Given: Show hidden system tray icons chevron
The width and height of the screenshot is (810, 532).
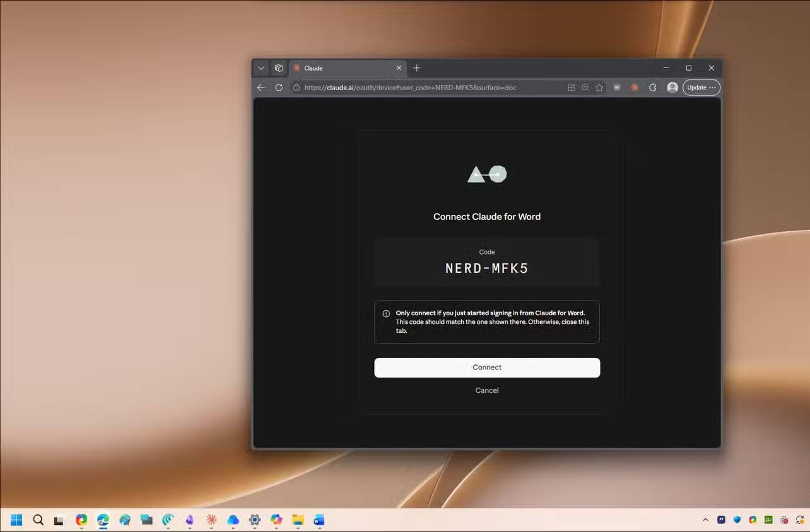Looking at the screenshot, I should click(705, 520).
